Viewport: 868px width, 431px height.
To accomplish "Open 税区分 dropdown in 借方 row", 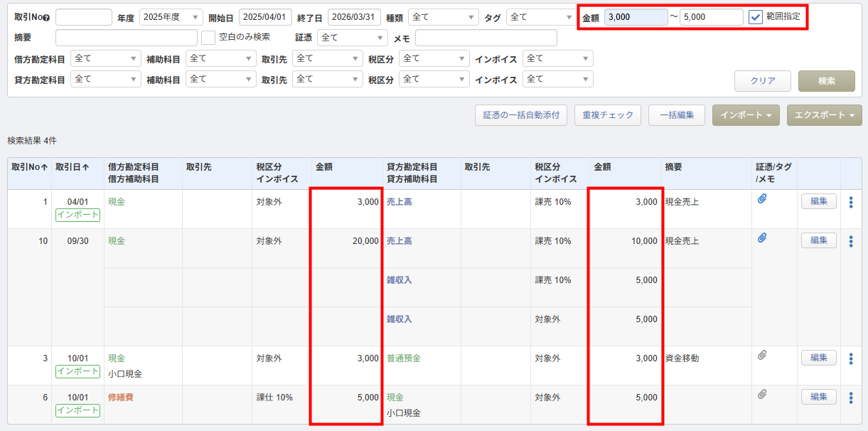I will (434, 58).
